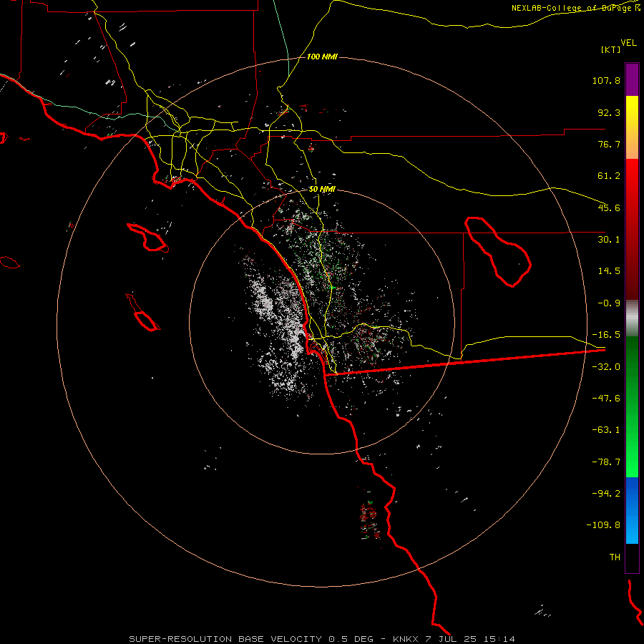The height and width of the screenshot is (644, 644).
Task: Click the blue color band in legend
Action: (632, 510)
